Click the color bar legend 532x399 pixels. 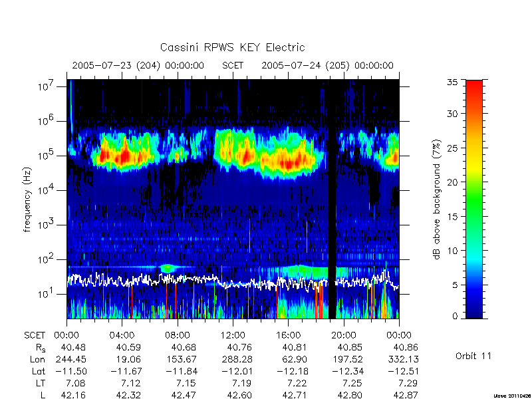pyautogui.click(x=474, y=199)
